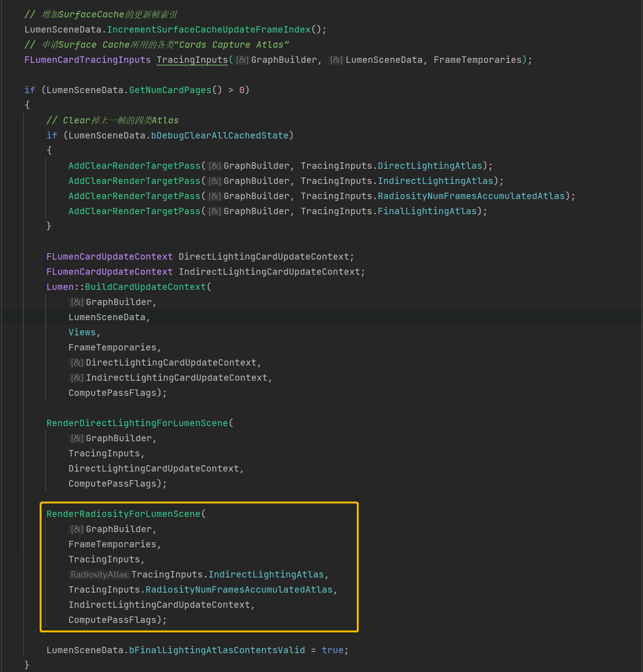Click the [&] hint before IndirectLightingCardUpdateContext argument

pos(77,378)
